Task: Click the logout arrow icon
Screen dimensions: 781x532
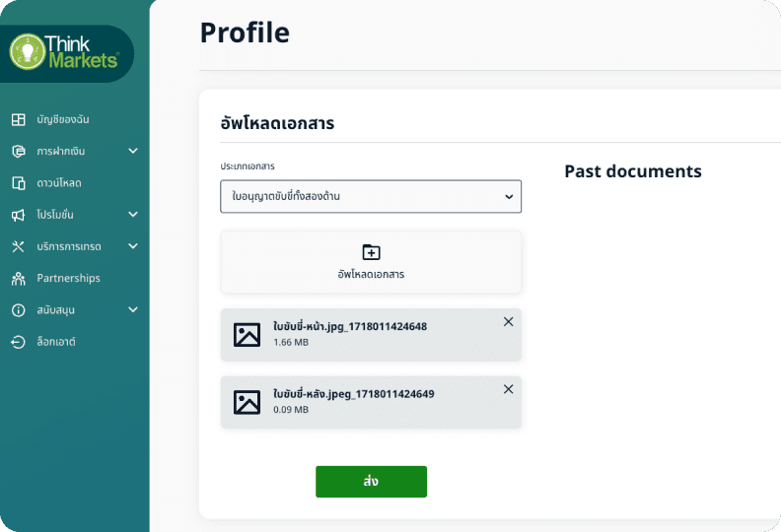Action: point(18,342)
